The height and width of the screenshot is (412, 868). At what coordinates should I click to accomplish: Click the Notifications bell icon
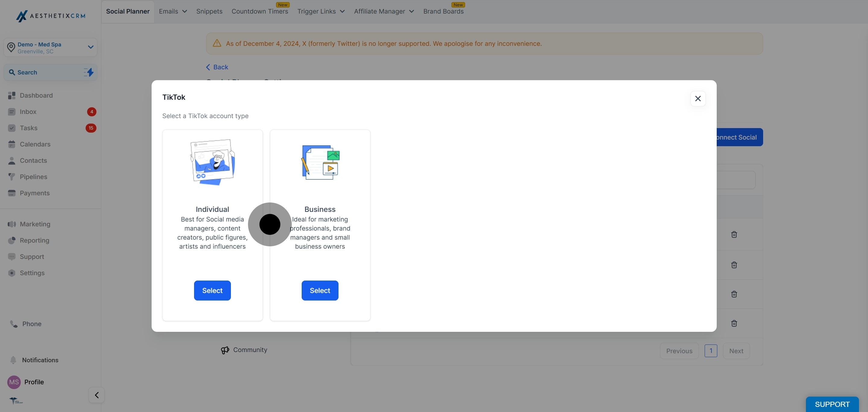pos(13,360)
